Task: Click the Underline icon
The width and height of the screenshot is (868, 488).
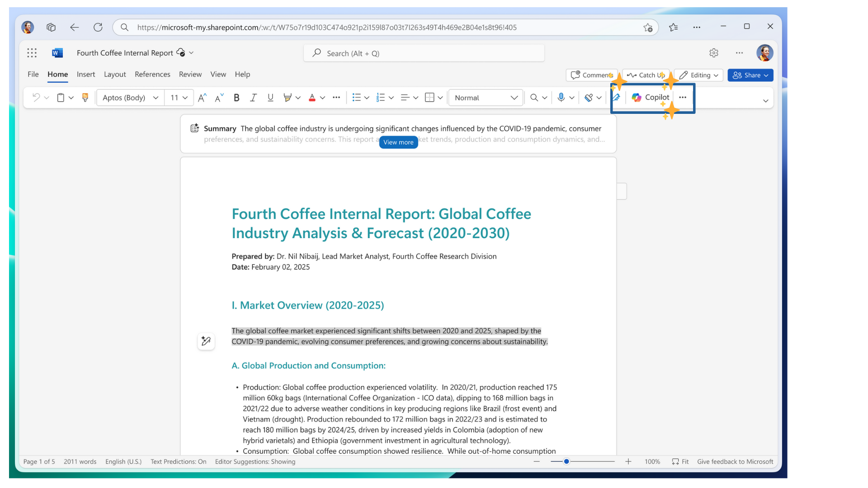Action: pos(270,98)
